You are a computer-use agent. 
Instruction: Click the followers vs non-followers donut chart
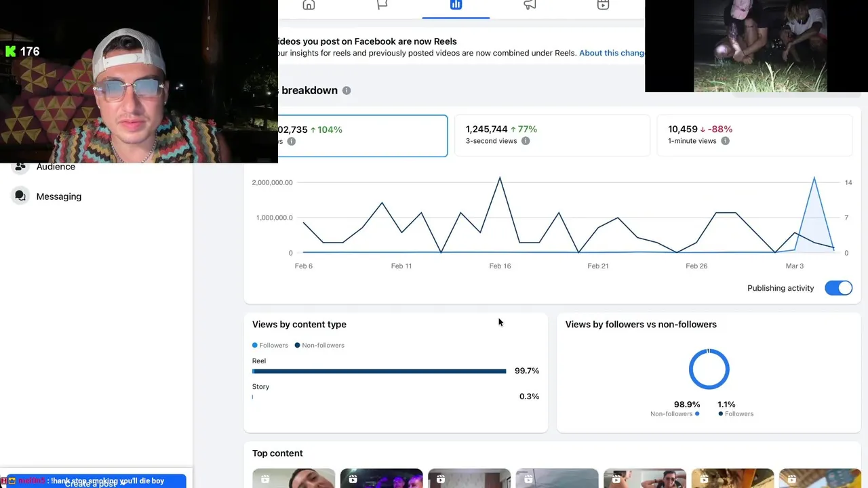(709, 369)
